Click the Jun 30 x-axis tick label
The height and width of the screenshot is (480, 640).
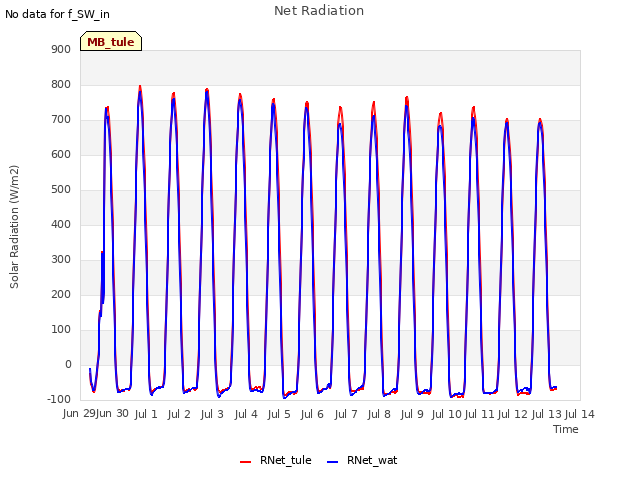[112, 414]
